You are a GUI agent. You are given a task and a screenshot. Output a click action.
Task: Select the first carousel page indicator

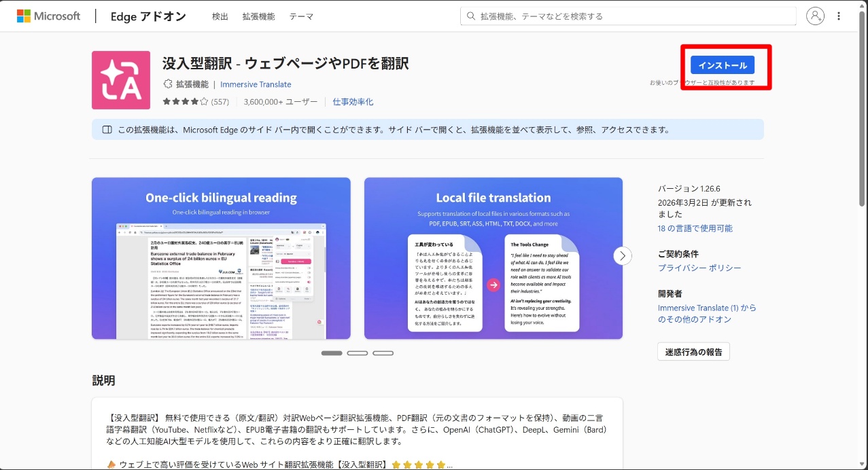[x=332, y=353]
